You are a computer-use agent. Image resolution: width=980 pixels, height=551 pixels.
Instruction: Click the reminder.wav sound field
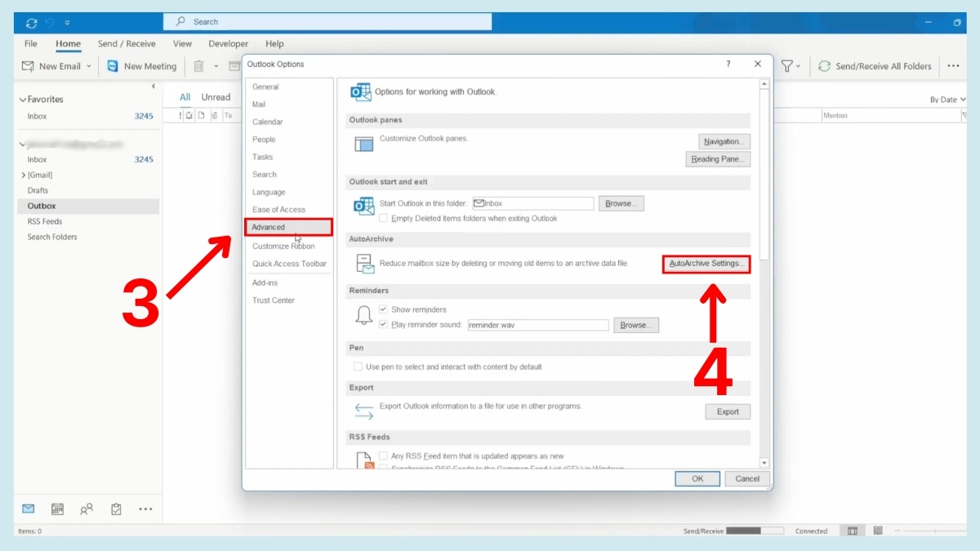coord(538,325)
